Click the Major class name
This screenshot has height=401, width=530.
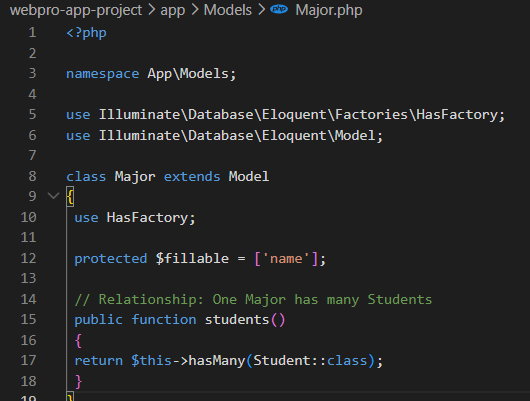[x=135, y=176]
